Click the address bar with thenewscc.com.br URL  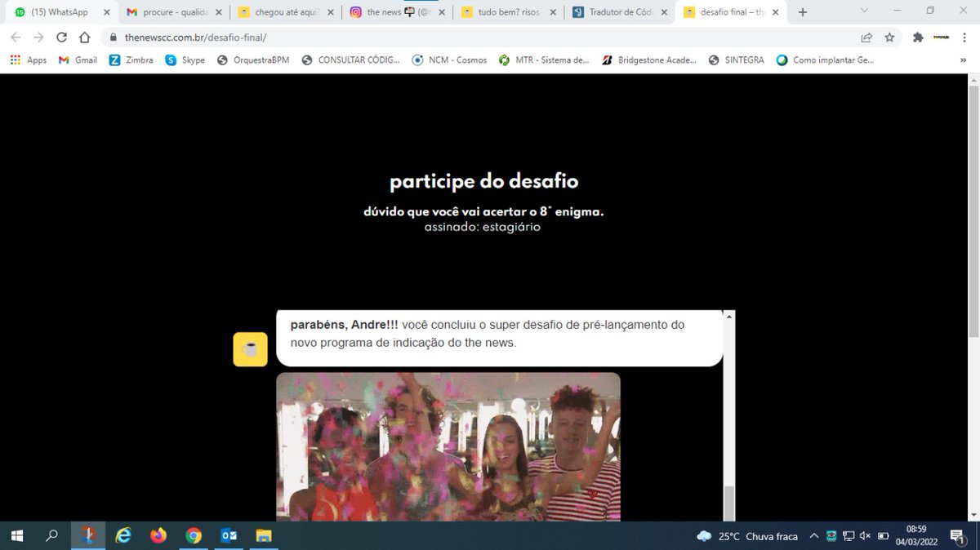[482, 38]
